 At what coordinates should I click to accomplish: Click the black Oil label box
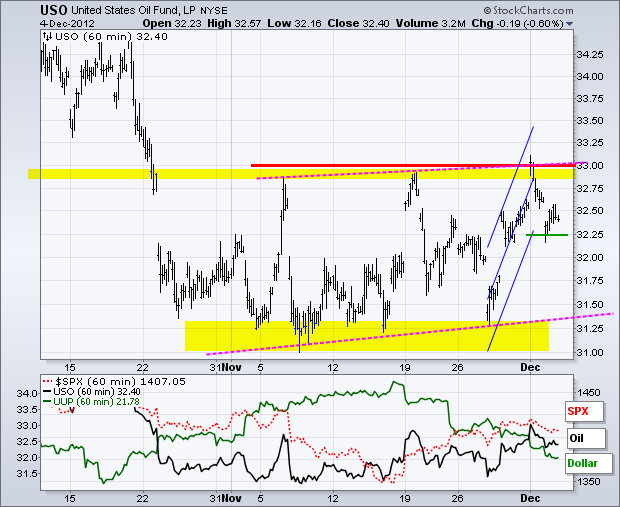(x=586, y=438)
